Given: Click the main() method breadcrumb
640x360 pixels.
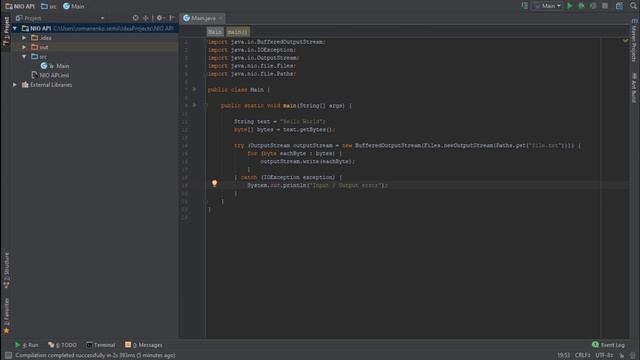Looking at the screenshot, I should [x=238, y=32].
